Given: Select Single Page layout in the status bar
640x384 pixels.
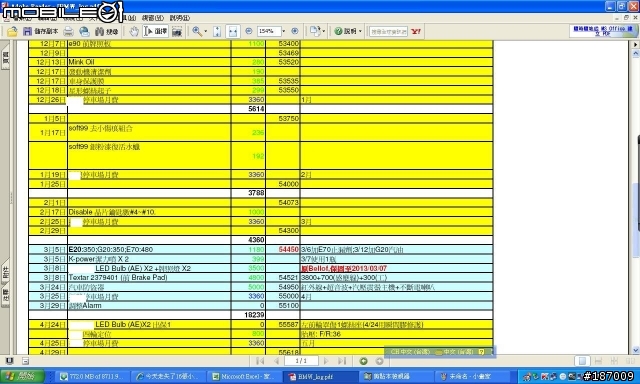Looking at the screenshot, I should click(x=582, y=361).
